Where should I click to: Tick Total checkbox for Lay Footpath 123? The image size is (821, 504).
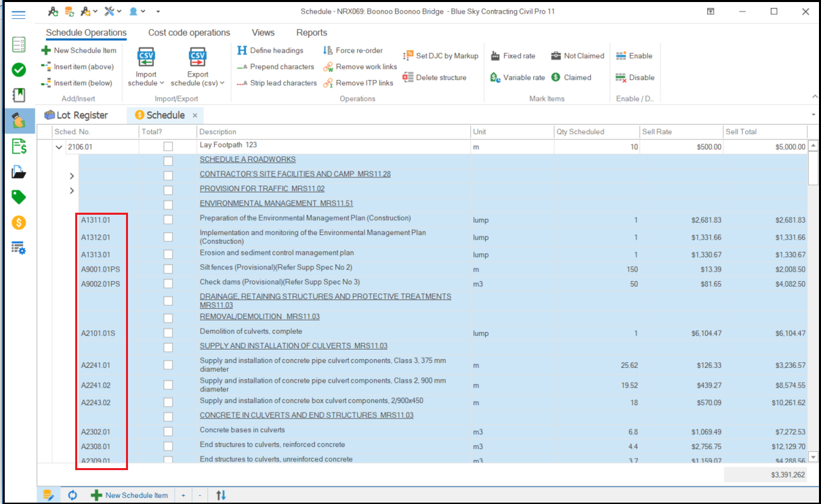[x=168, y=146]
